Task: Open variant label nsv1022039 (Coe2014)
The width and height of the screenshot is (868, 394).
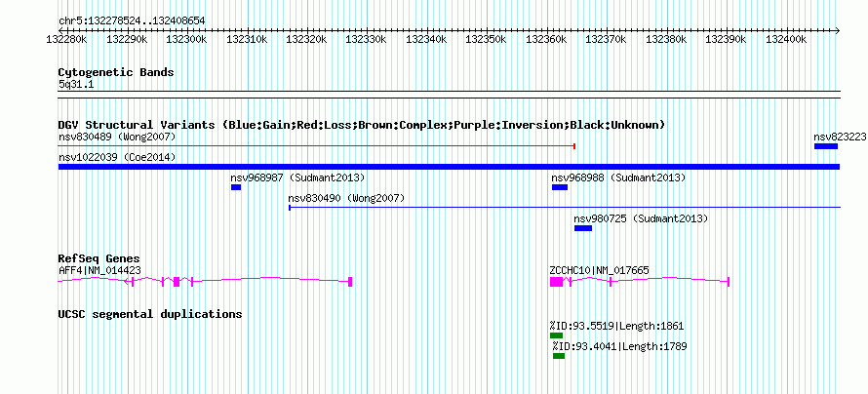Action: (x=117, y=158)
